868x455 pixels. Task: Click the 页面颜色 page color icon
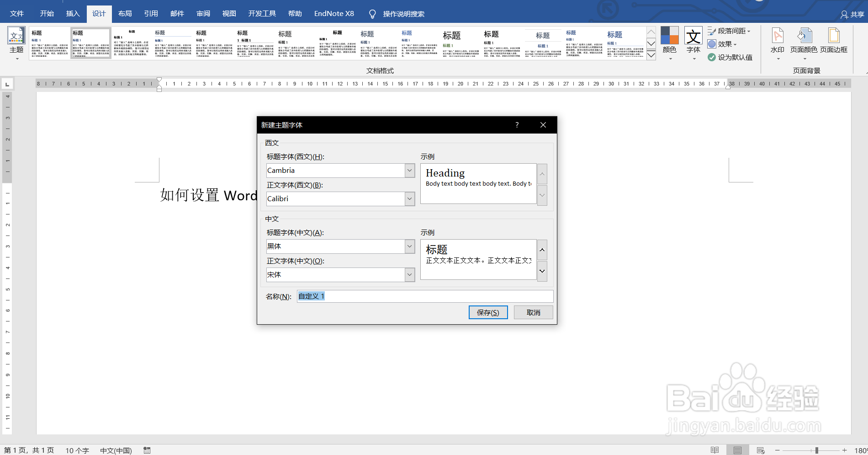point(804,35)
